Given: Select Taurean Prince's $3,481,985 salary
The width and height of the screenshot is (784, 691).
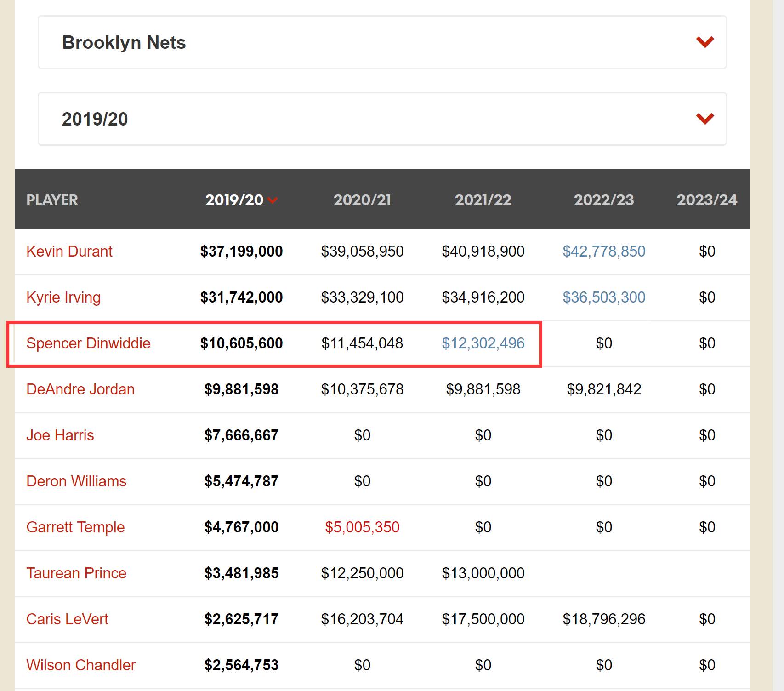Looking at the screenshot, I should [241, 573].
